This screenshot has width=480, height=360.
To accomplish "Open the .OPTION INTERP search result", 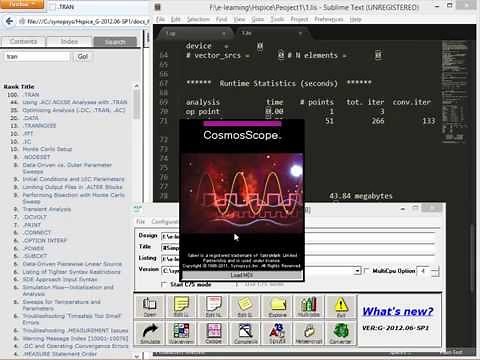I will pyautogui.click(x=45, y=240).
